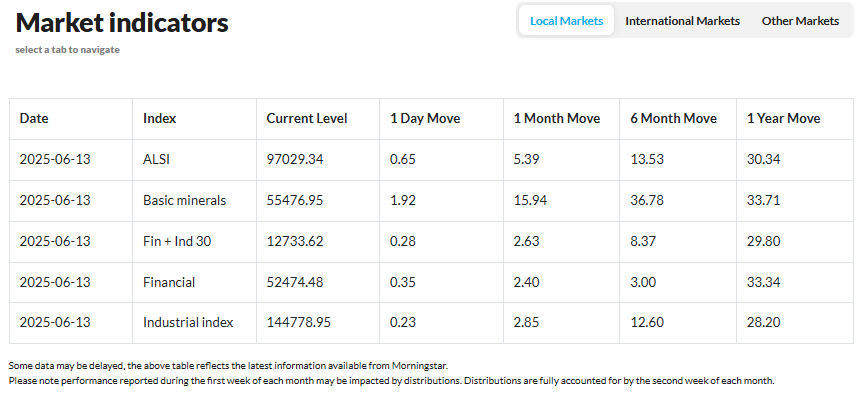Click the 1 Day Move column header
The width and height of the screenshot is (867, 395).
pos(441,119)
